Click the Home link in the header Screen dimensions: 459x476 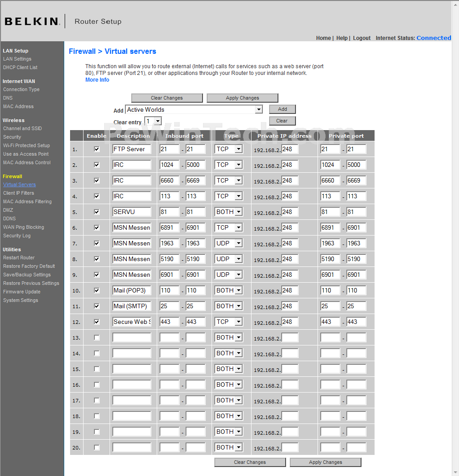pyautogui.click(x=323, y=38)
